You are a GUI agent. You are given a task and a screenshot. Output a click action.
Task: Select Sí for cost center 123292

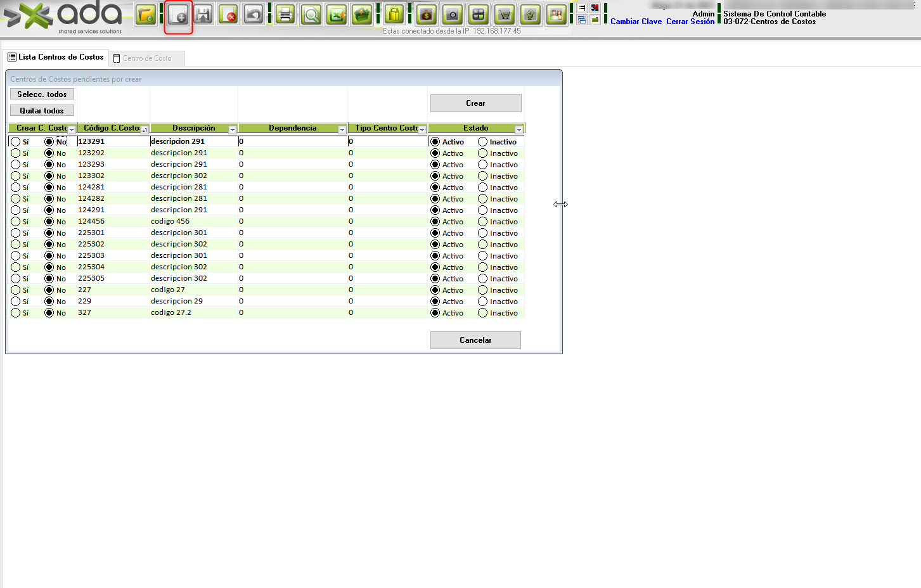[16, 153]
